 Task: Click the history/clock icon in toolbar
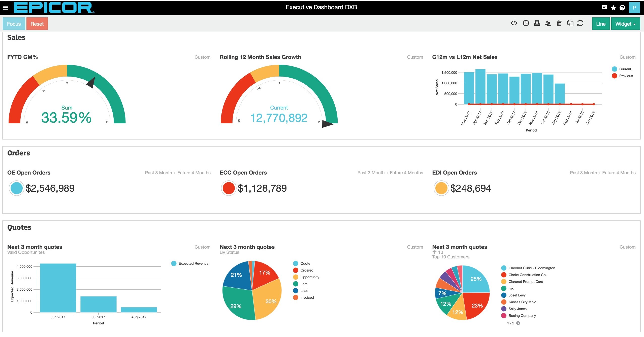click(x=525, y=24)
